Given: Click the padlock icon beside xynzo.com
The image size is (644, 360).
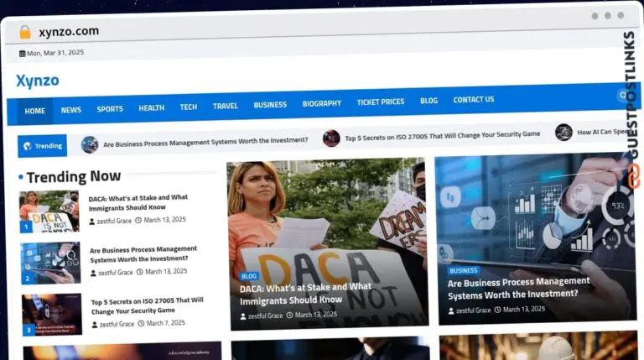Looking at the screenshot, I should pos(25,32).
